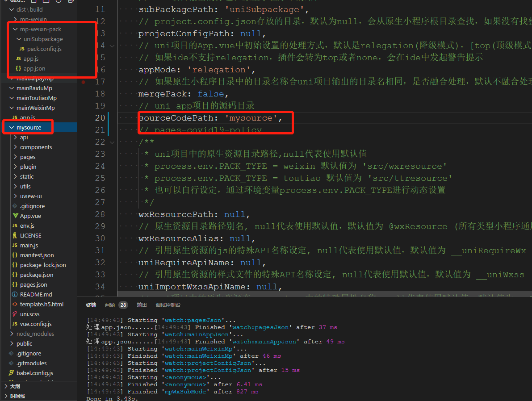Collapse the mainToutiaoMp folder
This screenshot has width=532, height=401.
(12, 98)
